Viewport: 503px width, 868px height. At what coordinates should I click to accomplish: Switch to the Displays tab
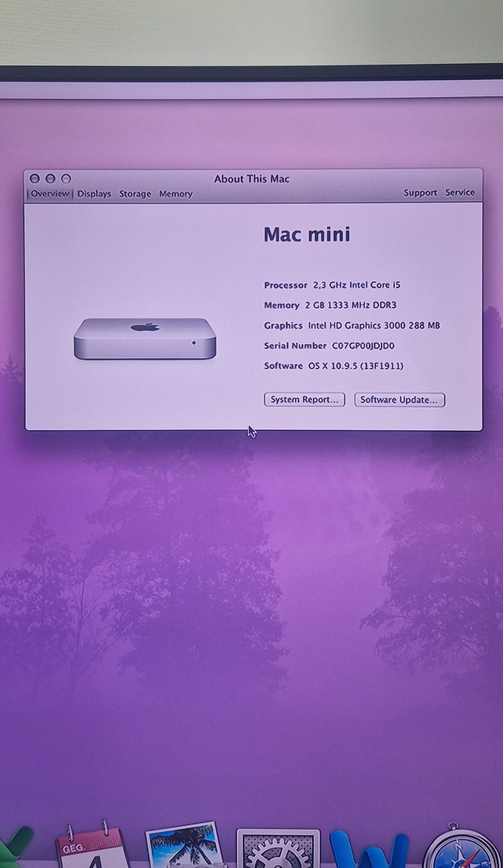pyautogui.click(x=94, y=194)
